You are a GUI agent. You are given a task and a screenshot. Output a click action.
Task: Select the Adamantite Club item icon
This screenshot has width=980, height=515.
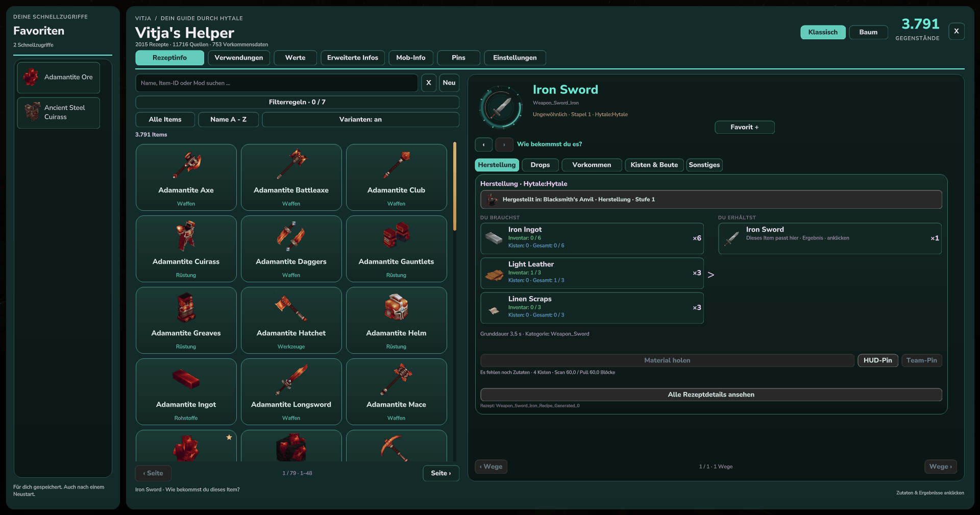pyautogui.click(x=397, y=165)
